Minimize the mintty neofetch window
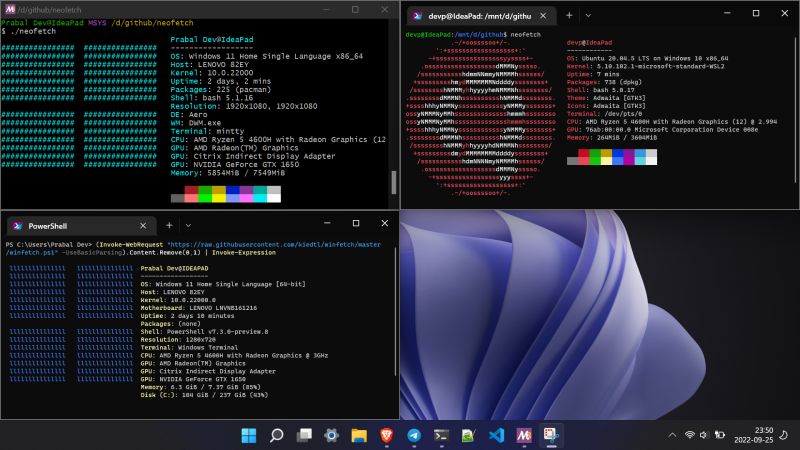The image size is (800, 450). click(327, 9)
